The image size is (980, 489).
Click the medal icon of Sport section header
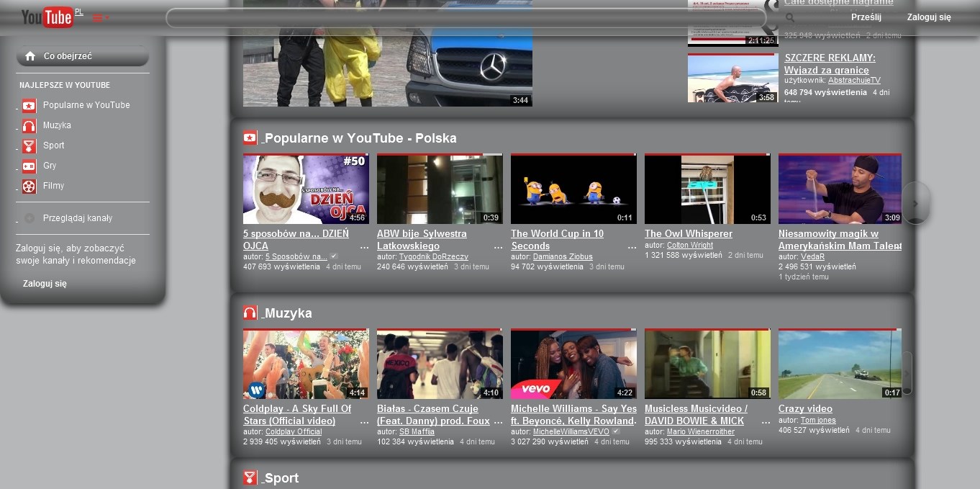(x=250, y=477)
